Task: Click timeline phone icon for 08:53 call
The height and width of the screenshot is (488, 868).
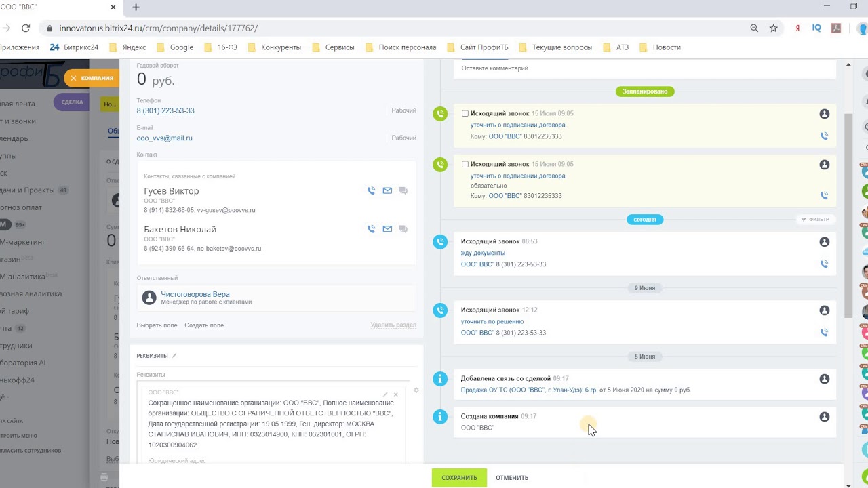Action: pyautogui.click(x=440, y=242)
